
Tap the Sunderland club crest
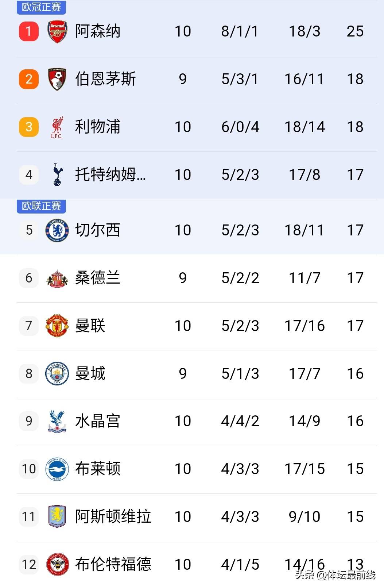(x=57, y=278)
